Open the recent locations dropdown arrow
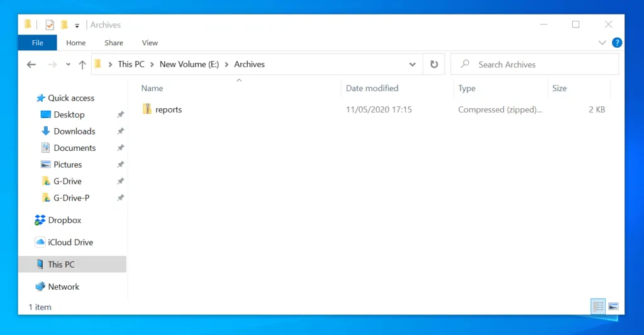 (x=68, y=65)
